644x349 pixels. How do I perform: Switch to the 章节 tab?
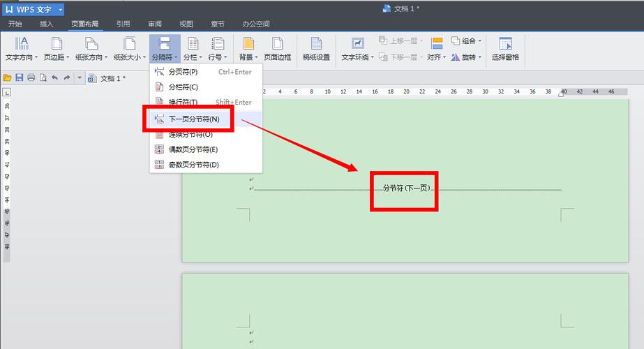coord(217,24)
